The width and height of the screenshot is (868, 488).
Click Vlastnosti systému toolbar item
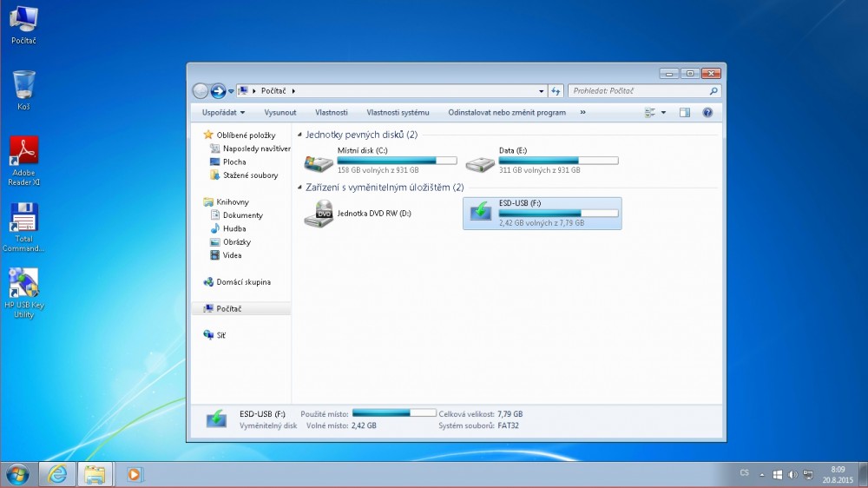point(398,112)
